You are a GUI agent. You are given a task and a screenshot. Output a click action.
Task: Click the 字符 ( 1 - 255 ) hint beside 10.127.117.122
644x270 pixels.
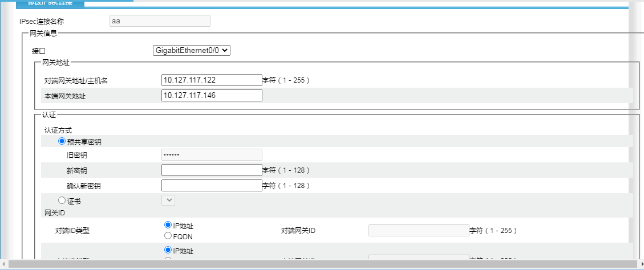[286, 80]
